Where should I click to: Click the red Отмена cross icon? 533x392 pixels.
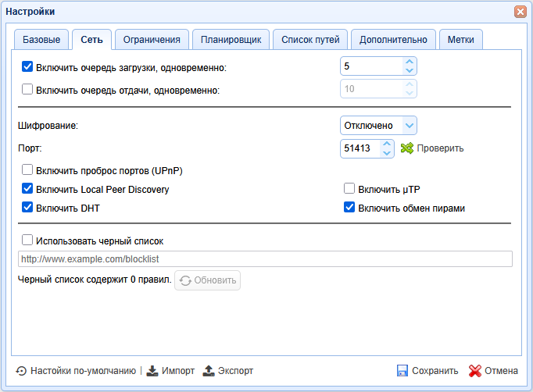[x=474, y=371]
